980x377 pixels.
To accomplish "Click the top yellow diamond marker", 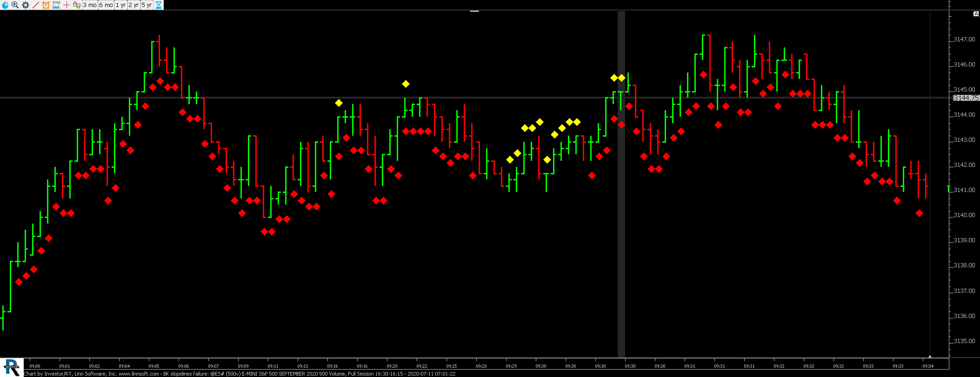I will click(x=406, y=84).
